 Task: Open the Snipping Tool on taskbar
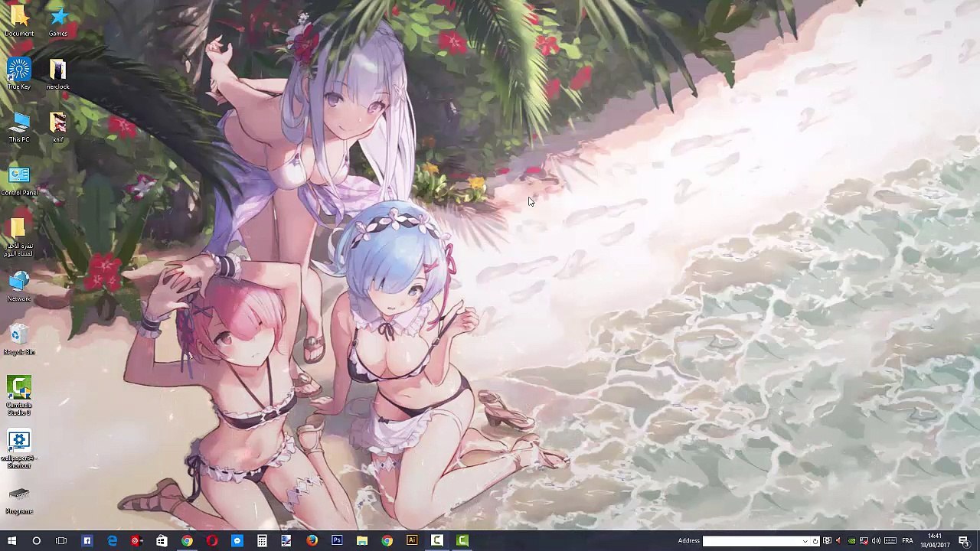286,540
